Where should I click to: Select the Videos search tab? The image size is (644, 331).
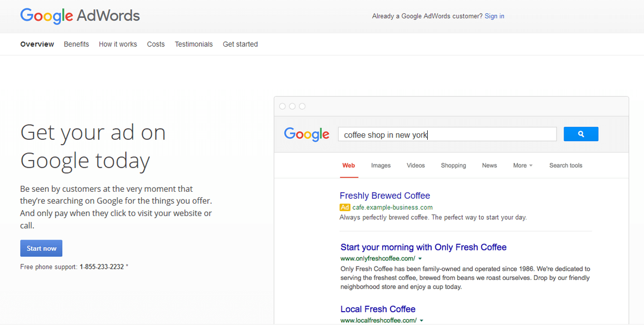point(416,165)
